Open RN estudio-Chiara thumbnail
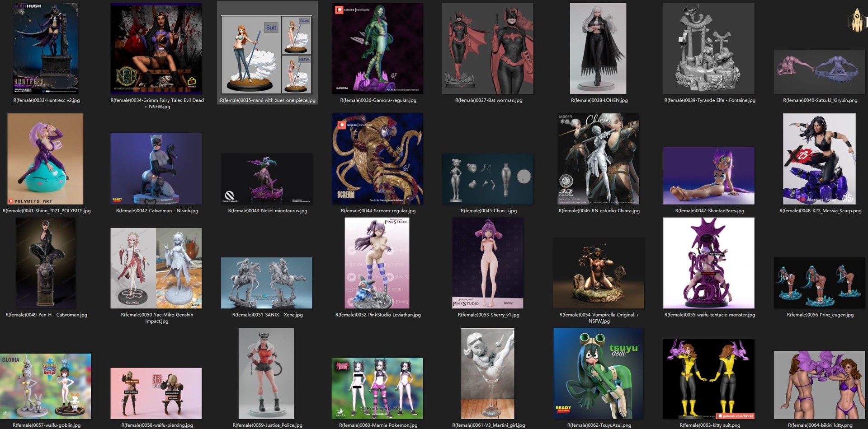868x429 pixels. tap(598, 159)
